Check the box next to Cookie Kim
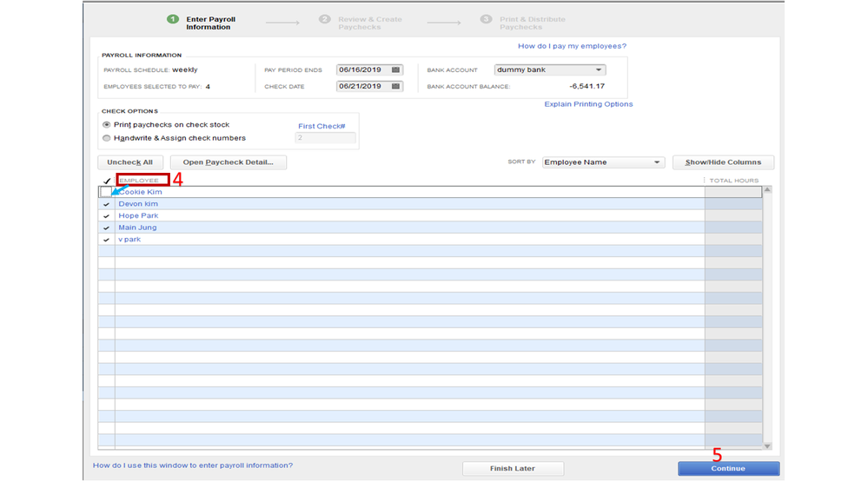Image resolution: width=868 pixels, height=488 pixels. point(106,192)
